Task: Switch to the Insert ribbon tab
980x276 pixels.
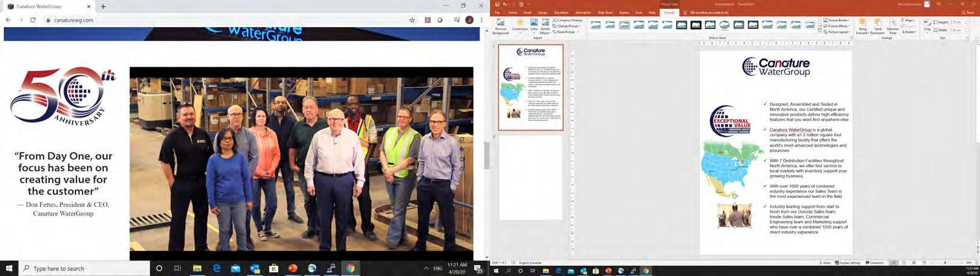Action: click(x=528, y=12)
